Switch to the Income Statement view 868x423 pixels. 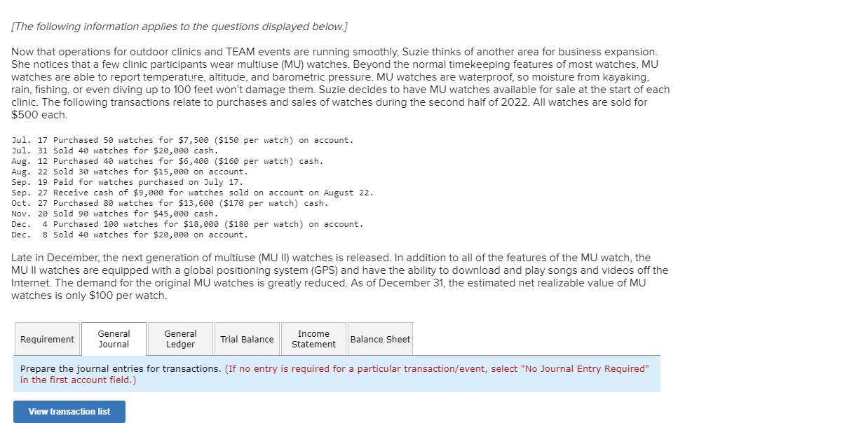tap(313, 339)
